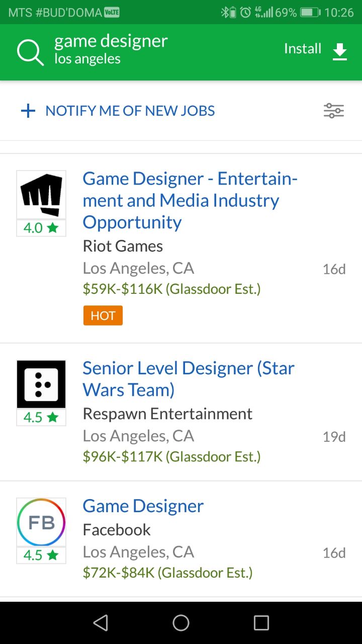Open the Facebook FB circle logo
The image size is (362, 644).
click(41, 522)
